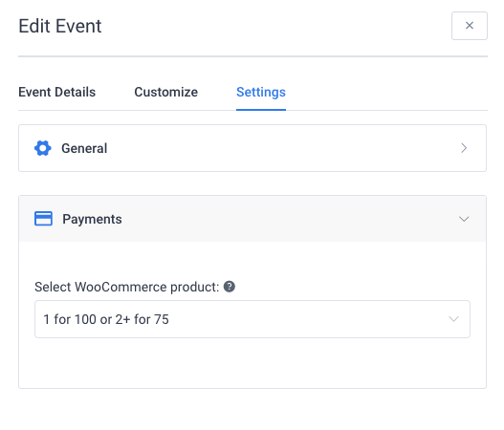Collapse Payments section using down chevron
This screenshot has width=504, height=430.
[464, 219]
